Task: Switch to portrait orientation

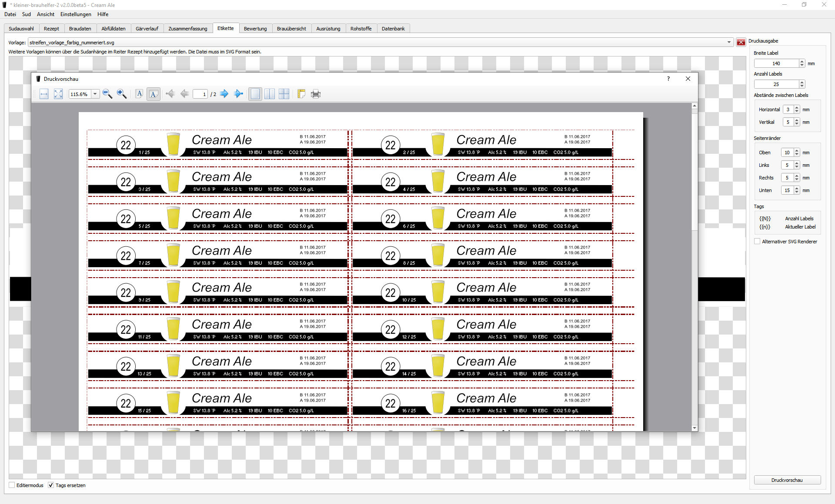Action: pos(139,94)
